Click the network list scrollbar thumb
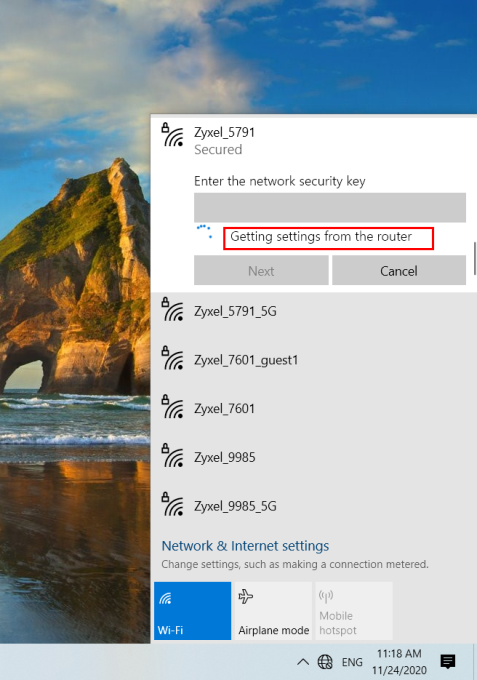The image size is (477, 680). coord(475,258)
